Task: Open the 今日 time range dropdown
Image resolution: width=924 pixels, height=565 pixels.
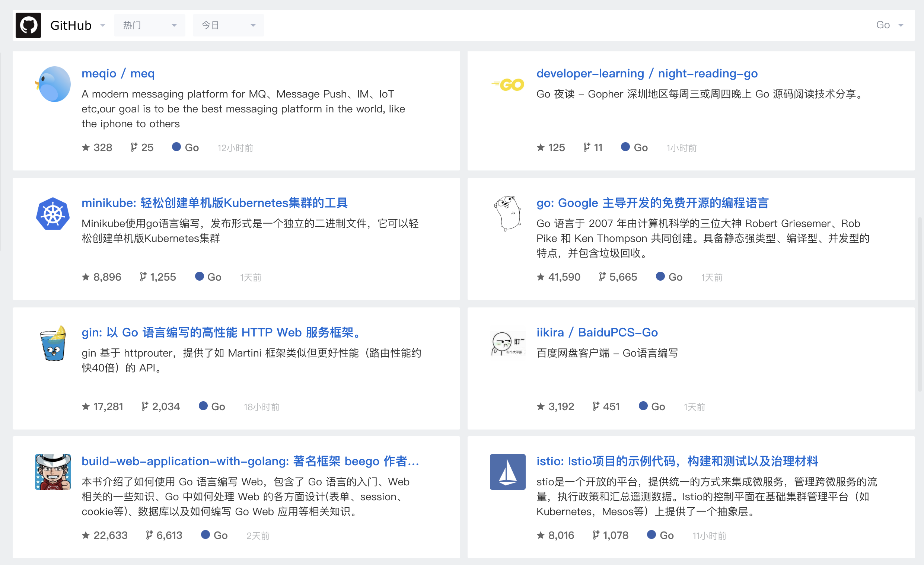Action: click(228, 25)
